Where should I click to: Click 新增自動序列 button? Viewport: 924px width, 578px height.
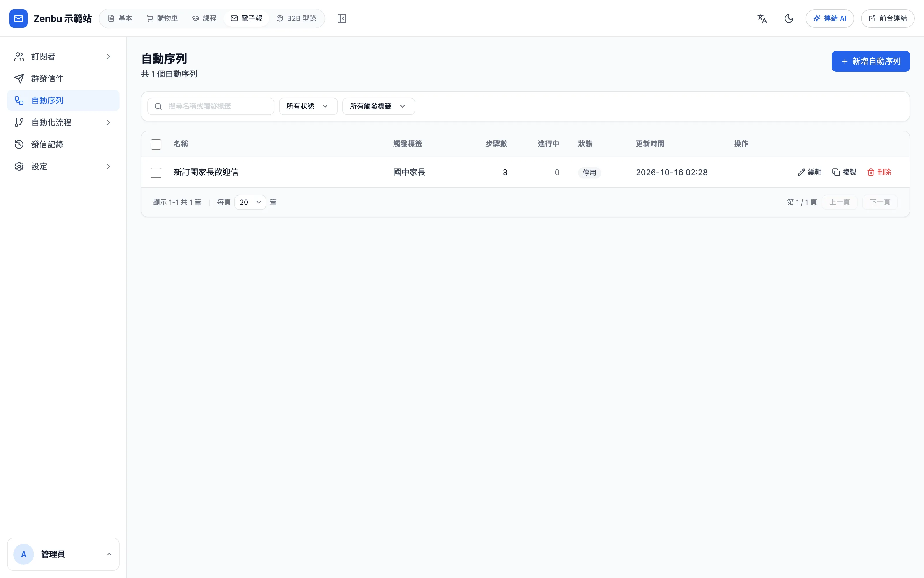871,61
